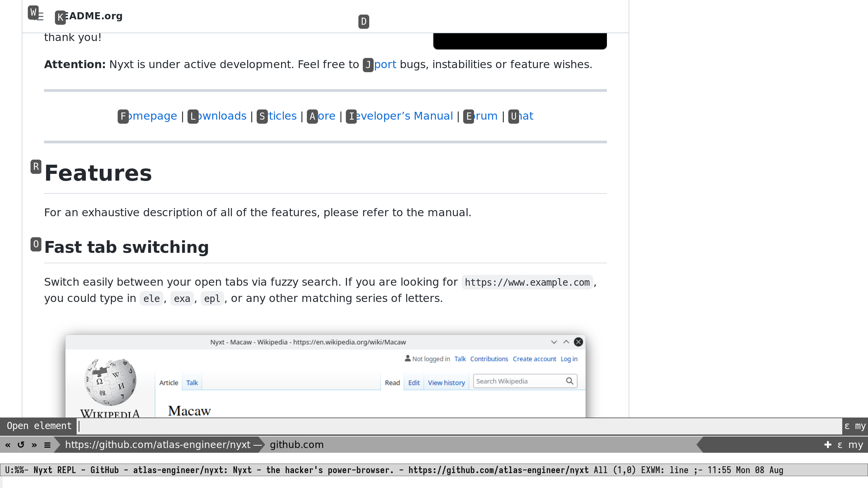868x488 pixels.
Task: Open the ≡ commands menu in status bar
Action: pos(47,445)
